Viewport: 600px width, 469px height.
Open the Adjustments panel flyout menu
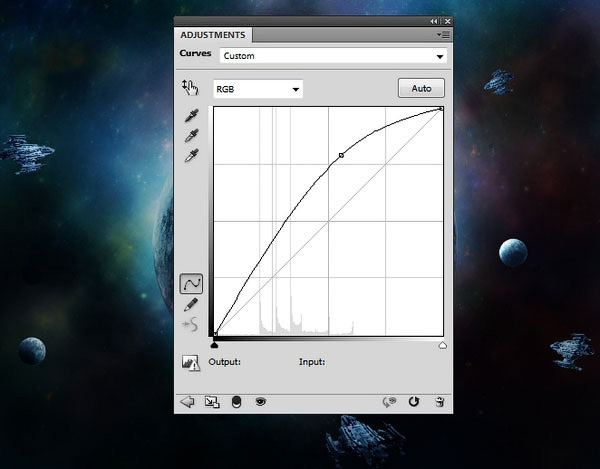point(440,34)
